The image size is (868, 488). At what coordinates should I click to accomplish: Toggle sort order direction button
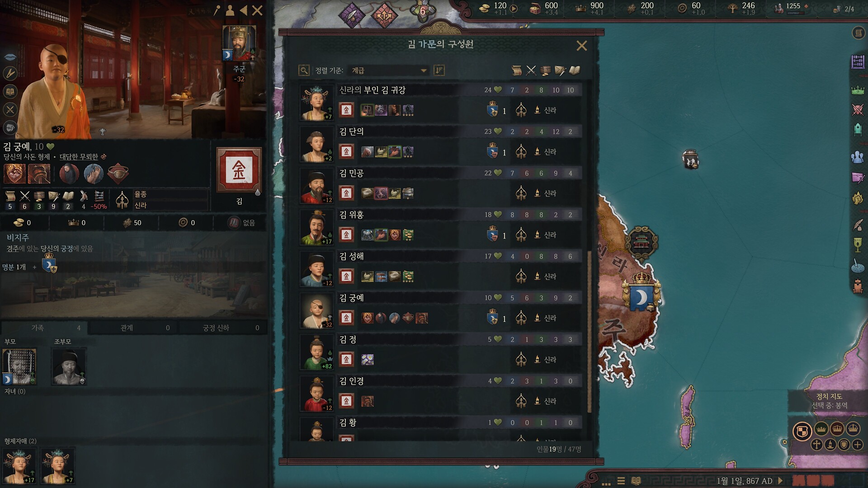point(439,70)
